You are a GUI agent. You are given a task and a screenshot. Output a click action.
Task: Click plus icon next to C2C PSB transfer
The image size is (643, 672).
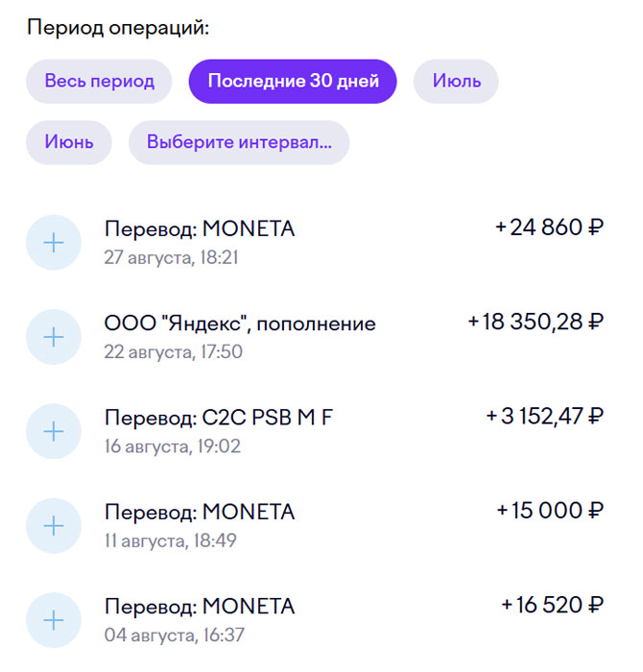(x=54, y=431)
